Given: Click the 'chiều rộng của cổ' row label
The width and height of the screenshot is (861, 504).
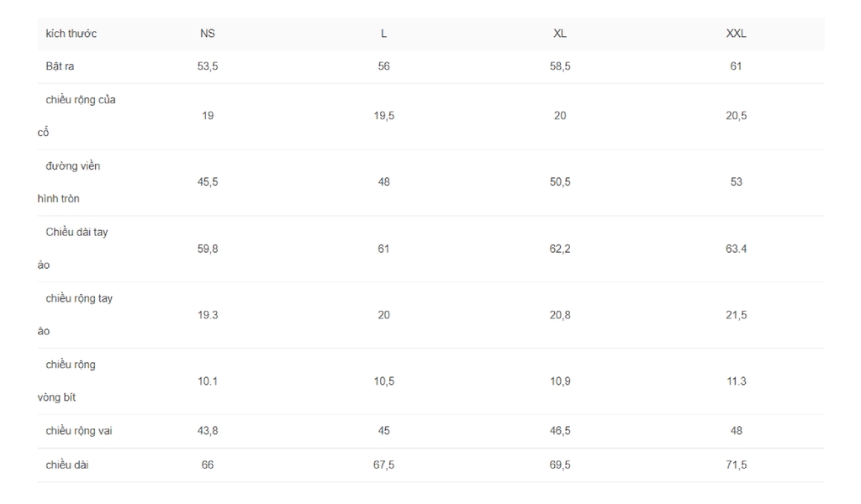Looking at the screenshot, I should [x=77, y=116].
